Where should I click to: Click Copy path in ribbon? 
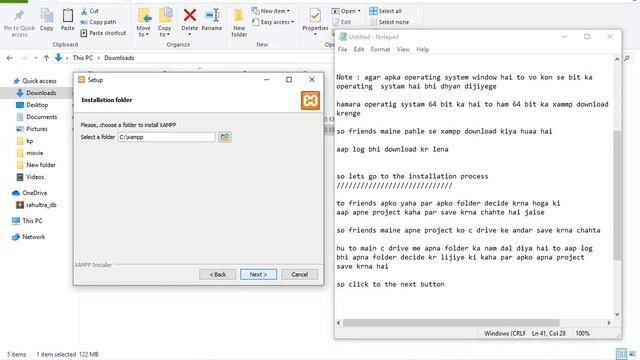coord(98,22)
